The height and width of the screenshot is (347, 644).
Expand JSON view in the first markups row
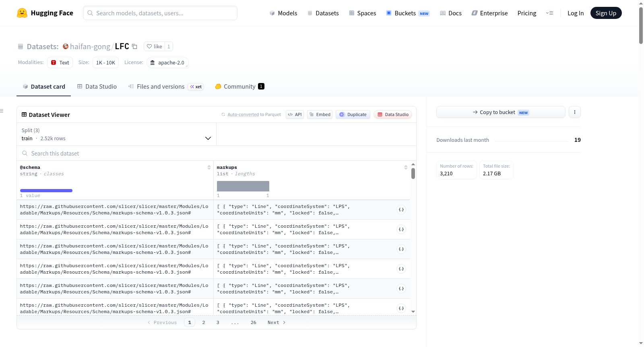click(x=401, y=210)
